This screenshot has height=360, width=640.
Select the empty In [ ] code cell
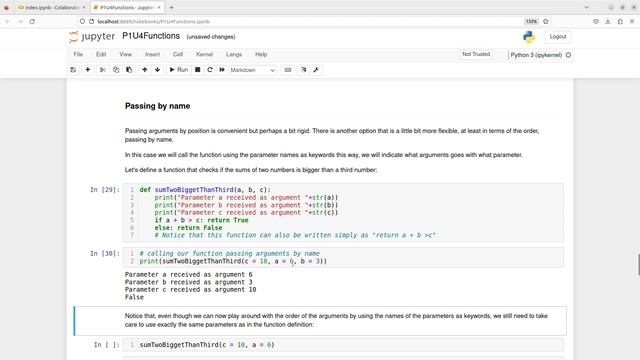[343, 345]
